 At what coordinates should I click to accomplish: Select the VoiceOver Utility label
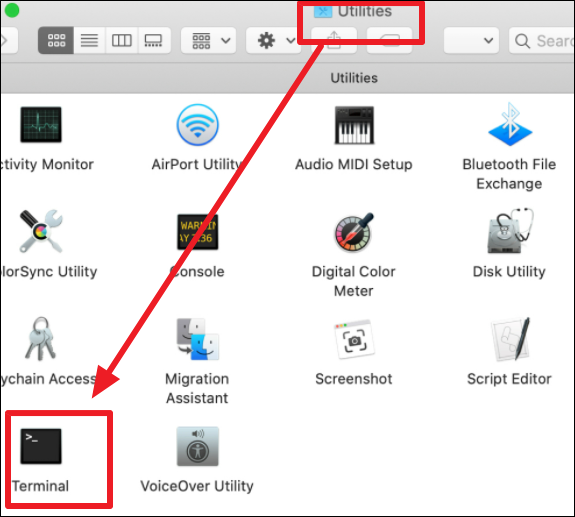[197, 486]
